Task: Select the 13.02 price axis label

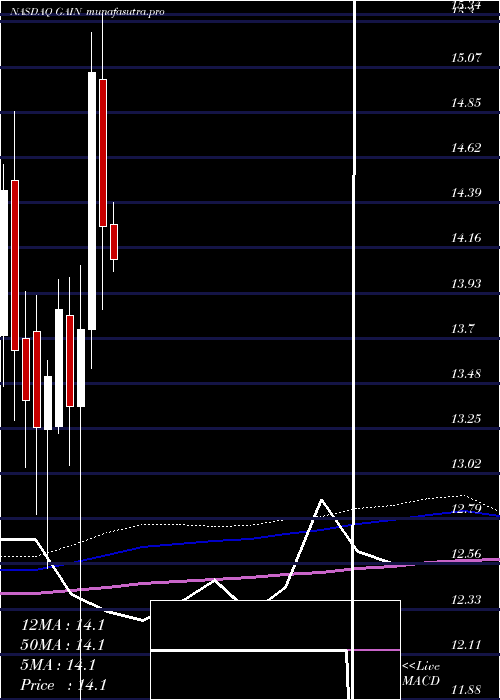Action: point(466,464)
